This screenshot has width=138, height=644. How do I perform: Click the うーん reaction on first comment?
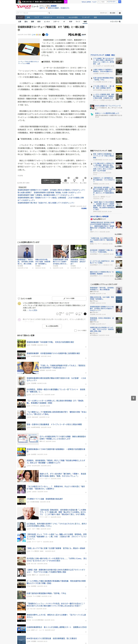(79, 314)
